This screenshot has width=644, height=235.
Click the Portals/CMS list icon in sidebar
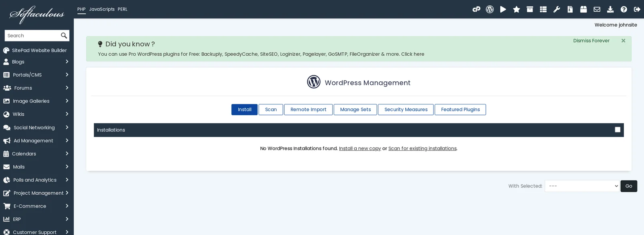tap(6, 75)
